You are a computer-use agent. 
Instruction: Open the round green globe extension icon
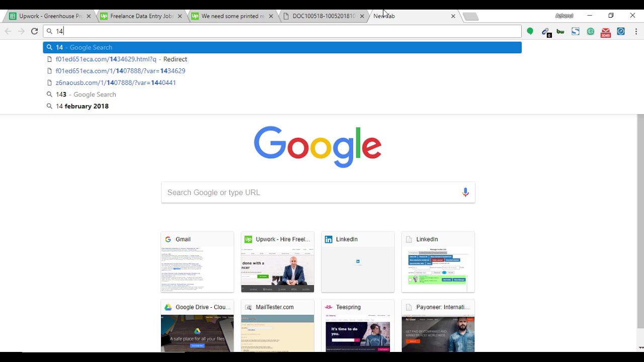[591, 31]
